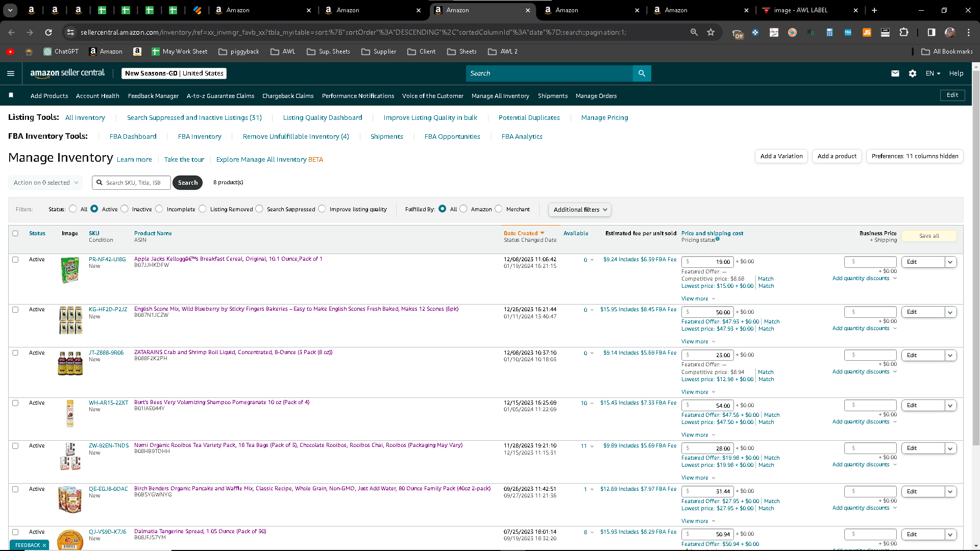Viewport: 980px width, 551px height.
Task: Click the zoom magnifier in address bar
Action: (694, 32)
